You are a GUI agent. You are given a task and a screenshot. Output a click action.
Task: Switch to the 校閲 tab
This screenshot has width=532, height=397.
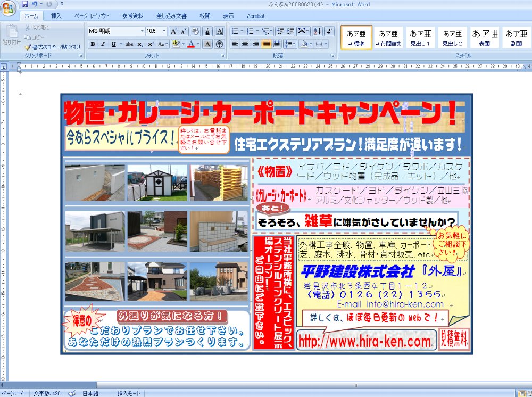coord(205,16)
